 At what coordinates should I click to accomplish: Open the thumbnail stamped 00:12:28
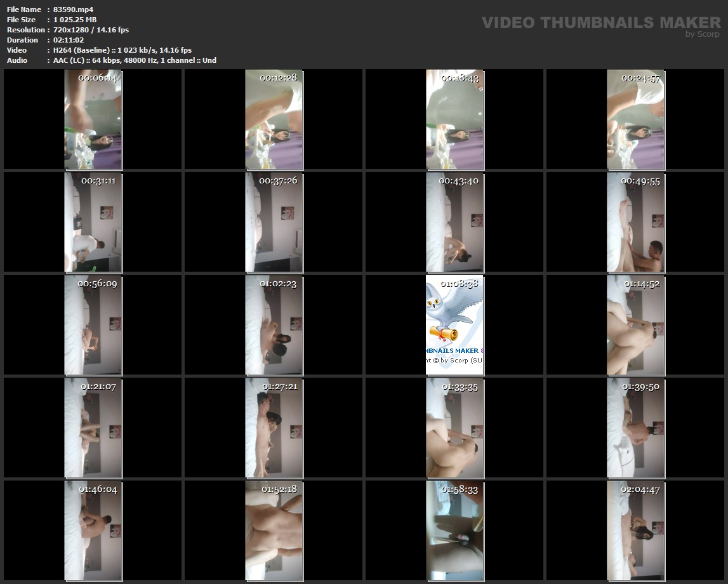274,119
